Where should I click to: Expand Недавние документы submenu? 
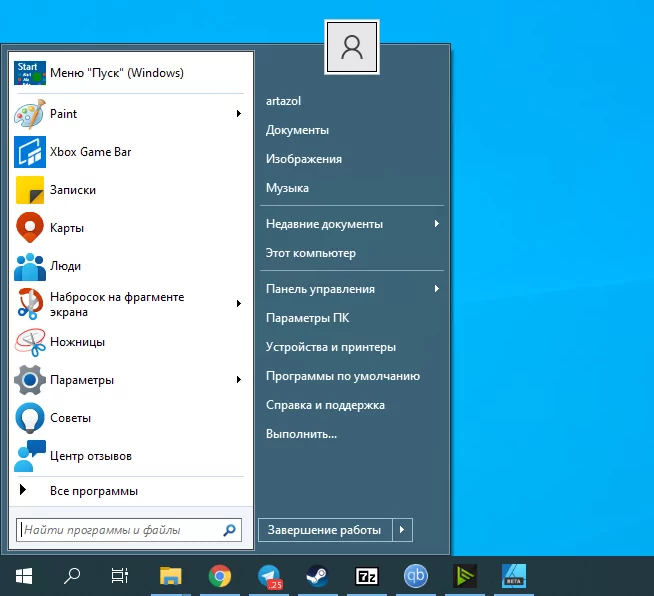pos(324,224)
